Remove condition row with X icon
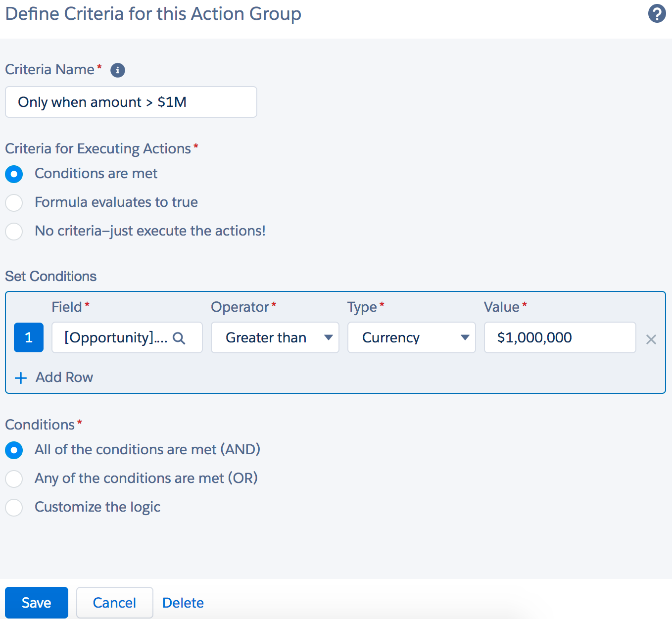 [x=651, y=339]
